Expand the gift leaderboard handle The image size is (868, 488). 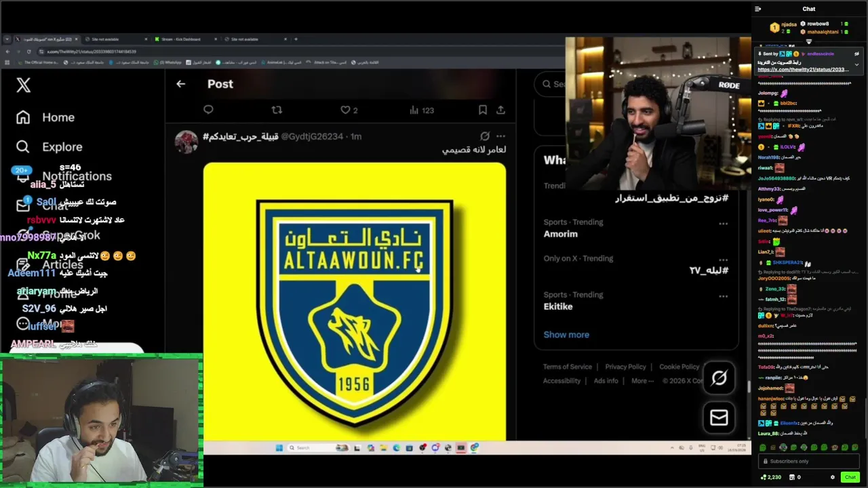point(808,41)
